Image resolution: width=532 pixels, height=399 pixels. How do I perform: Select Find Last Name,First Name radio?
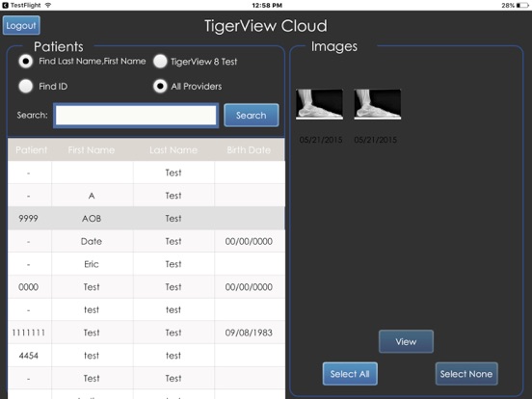26,62
